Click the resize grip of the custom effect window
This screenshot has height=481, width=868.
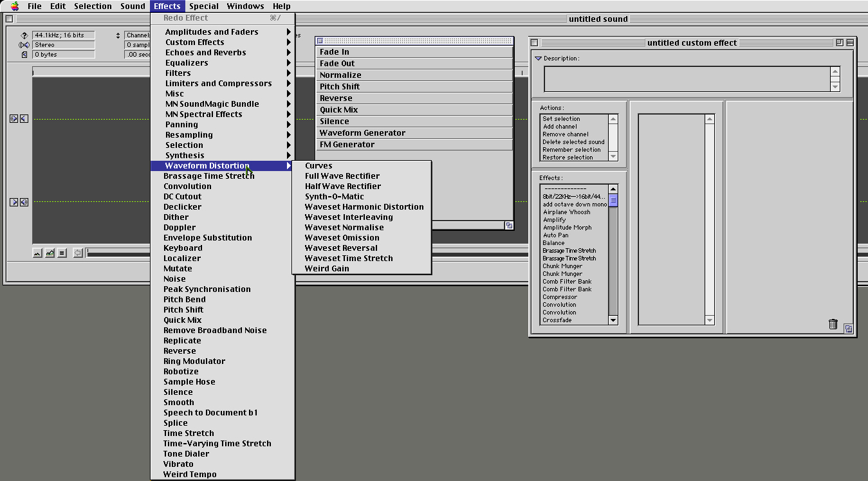tap(849, 329)
